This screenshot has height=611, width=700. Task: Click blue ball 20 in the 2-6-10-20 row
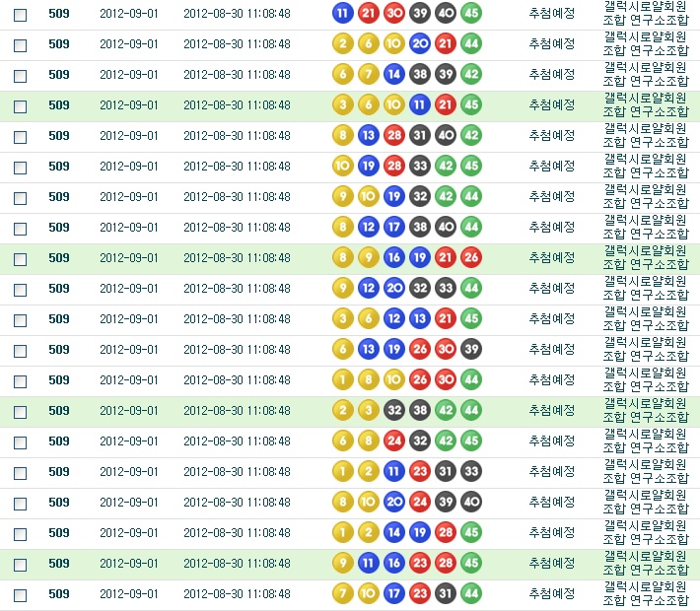pyautogui.click(x=420, y=43)
